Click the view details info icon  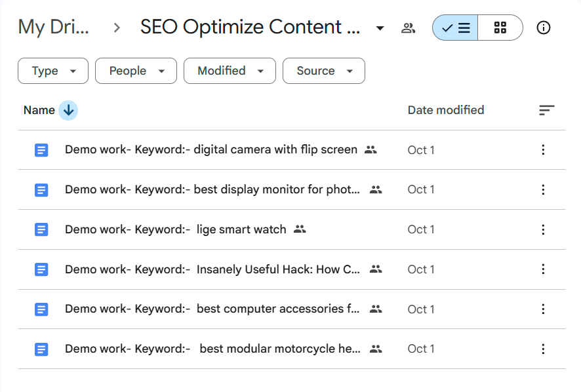pos(543,28)
